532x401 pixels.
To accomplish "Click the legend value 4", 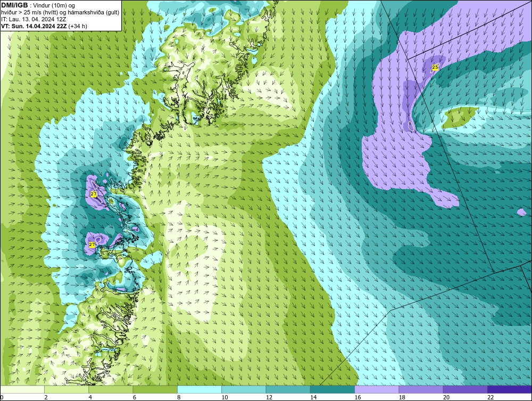I will pyautogui.click(x=90, y=397).
